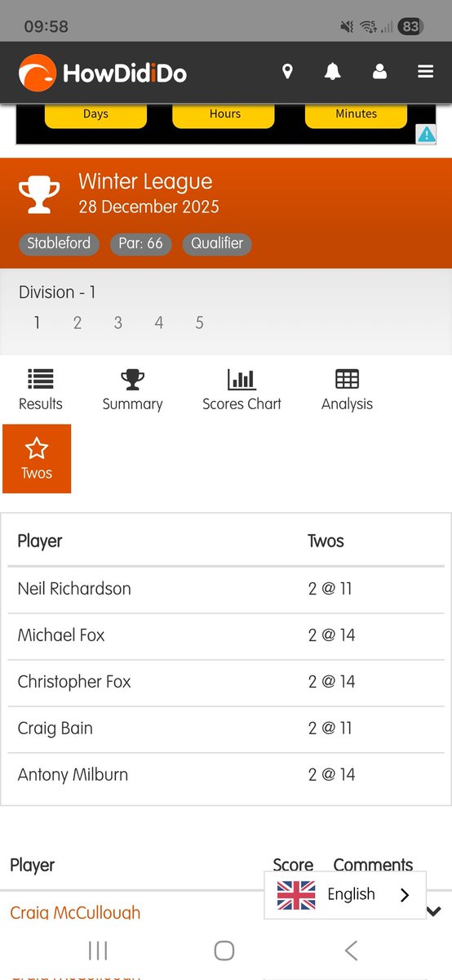Viewport: 452px width, 980px height.
Task: Tap the date 28 December 2025
Action: click(x=148, y=207)
